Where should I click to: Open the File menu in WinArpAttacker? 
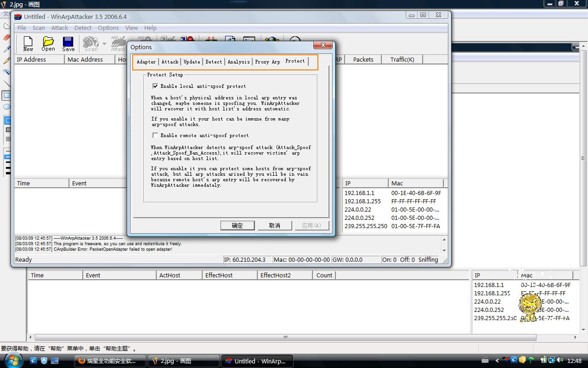[x=22, y=28]
